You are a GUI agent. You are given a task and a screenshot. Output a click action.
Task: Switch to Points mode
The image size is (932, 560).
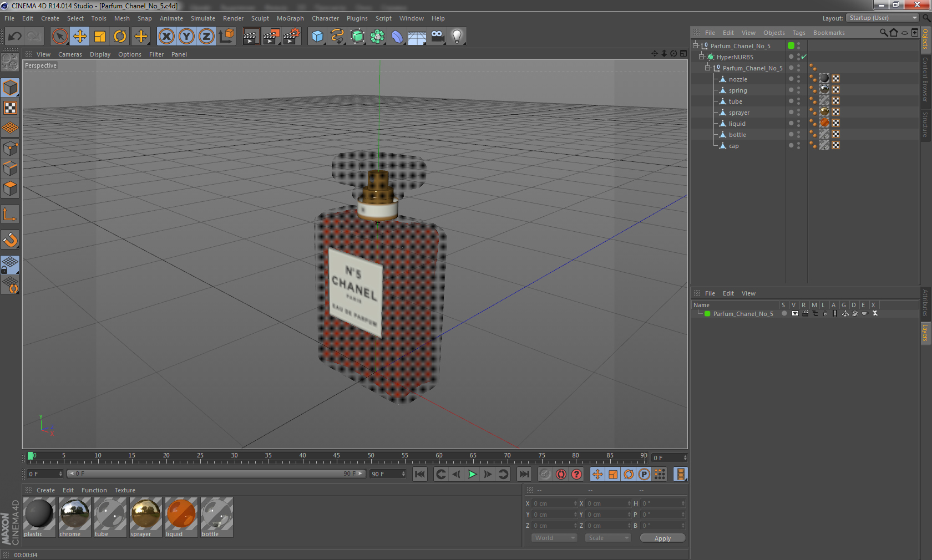click(11, 149)
